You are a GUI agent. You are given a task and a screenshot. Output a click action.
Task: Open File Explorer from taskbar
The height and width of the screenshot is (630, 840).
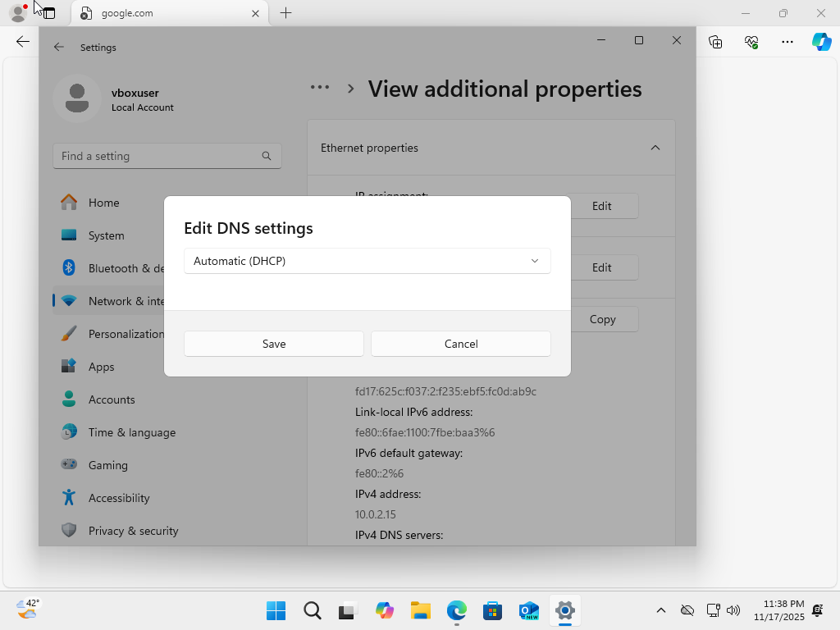click(x=421, y=610)
